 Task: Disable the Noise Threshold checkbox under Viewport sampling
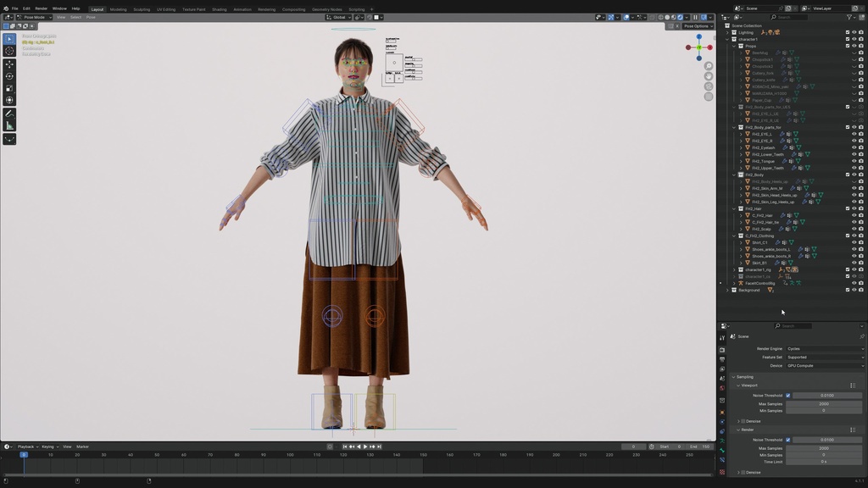(x=787, y=396)
